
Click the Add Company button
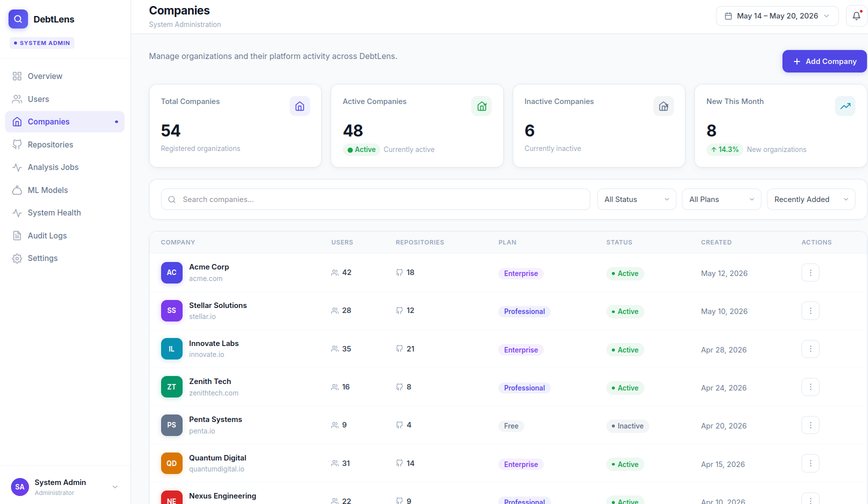pyautogui.click(x=824, y=61)
